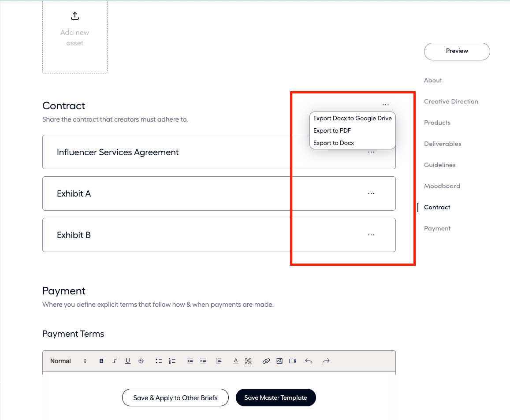
Task: Select Export to PDF from the menu
Action: pos(332,131)
